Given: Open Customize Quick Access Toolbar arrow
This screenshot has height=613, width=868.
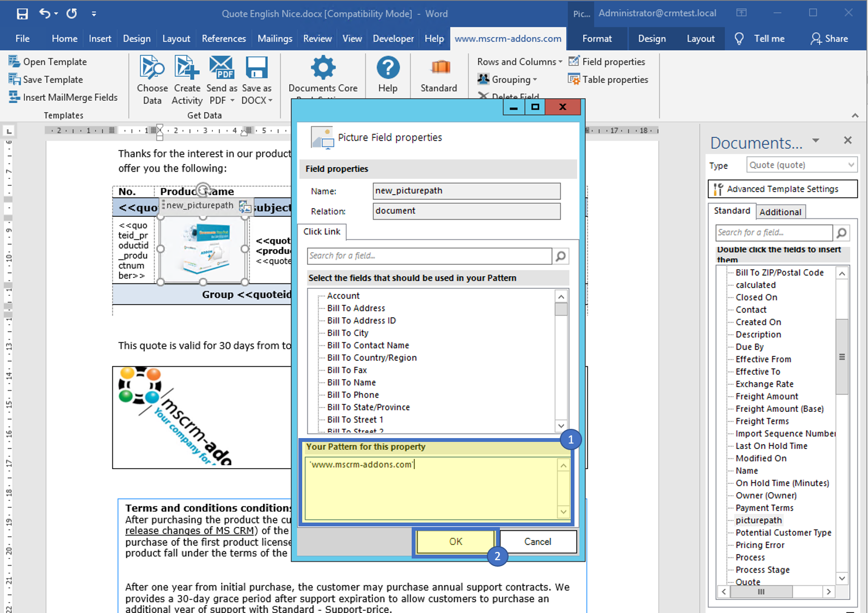Looking at the screenshot, I should click(x=94, y=14).
